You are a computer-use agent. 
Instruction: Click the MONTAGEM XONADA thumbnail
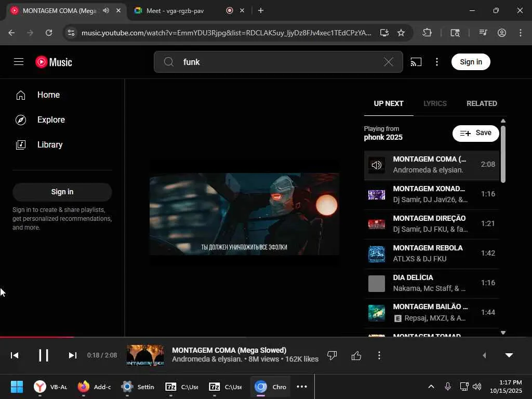(377, 195)
